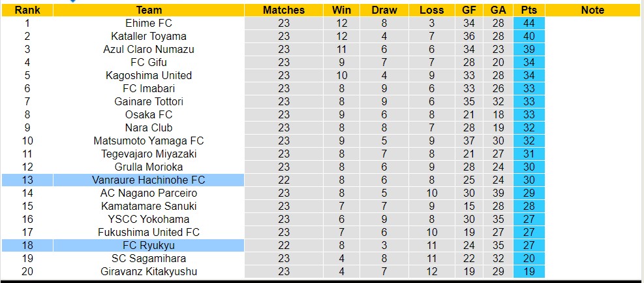Viewport: 644px width, 283px height.
Task: Click the Loss column header
Action: point(432,10)
